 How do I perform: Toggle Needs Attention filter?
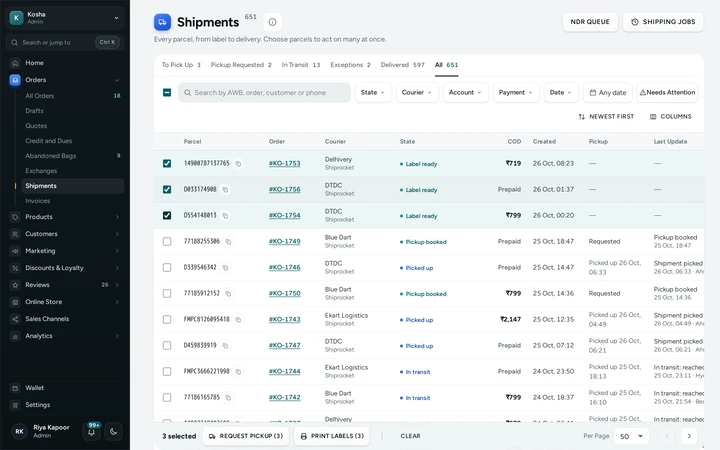click(x=667, y=93)
